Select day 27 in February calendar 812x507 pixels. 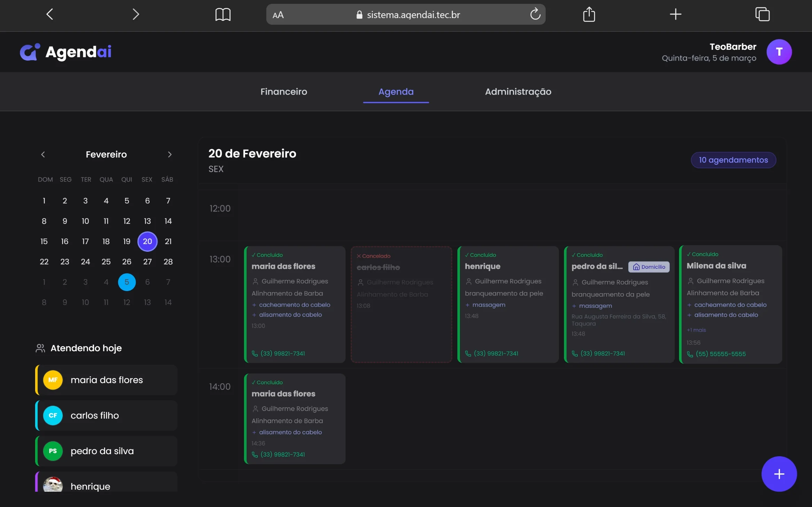pos(147,261)
